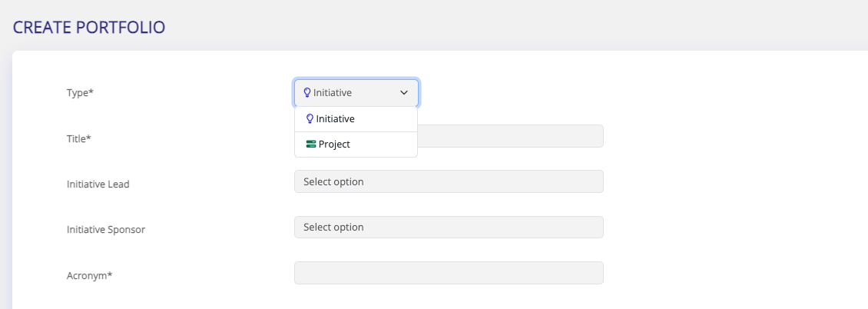Click the green Project icon in list
The height and width of the screenshot is (309, 868).
(x=311, y=144)
